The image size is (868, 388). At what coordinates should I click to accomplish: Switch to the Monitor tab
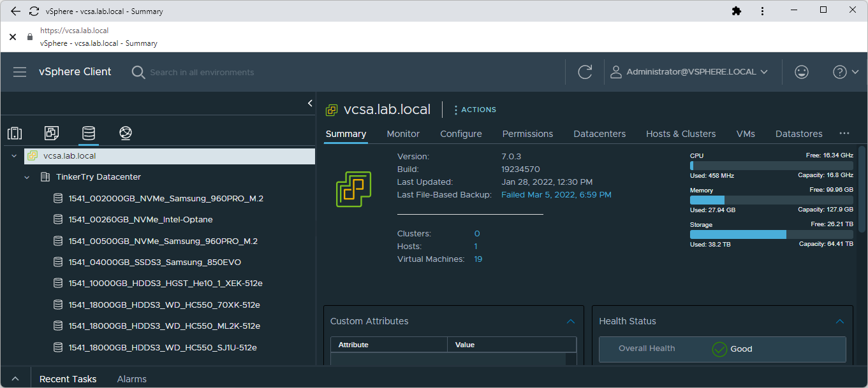tap(403, 134)
